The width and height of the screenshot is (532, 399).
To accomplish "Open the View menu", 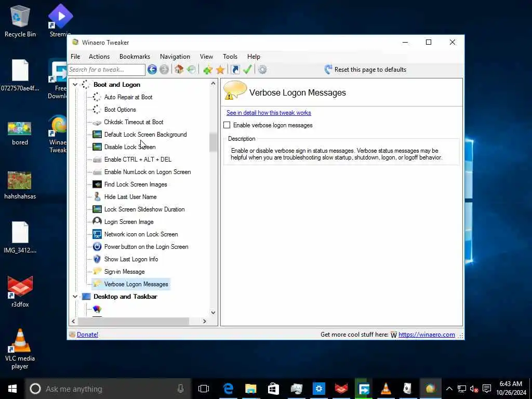I will coord(206,57).
